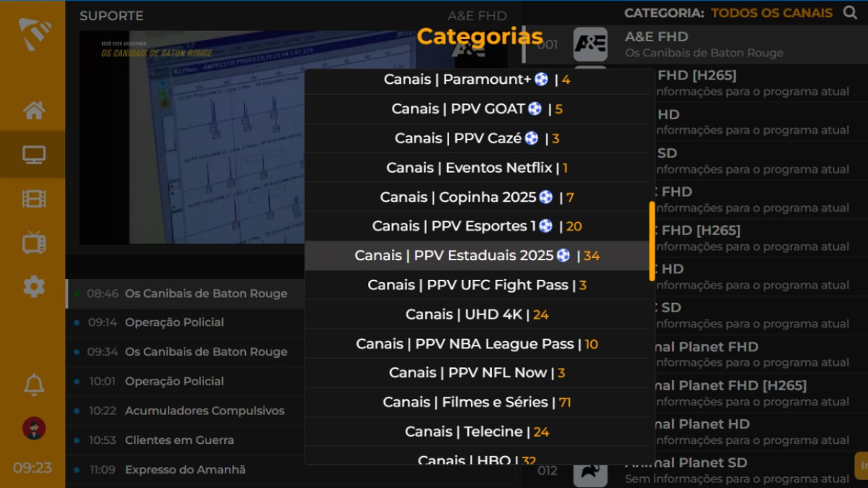Select the 09:14 Operação Policial program
Image resolution: width=868 pixels, height=488 pixels.
(x=185, y=322)
